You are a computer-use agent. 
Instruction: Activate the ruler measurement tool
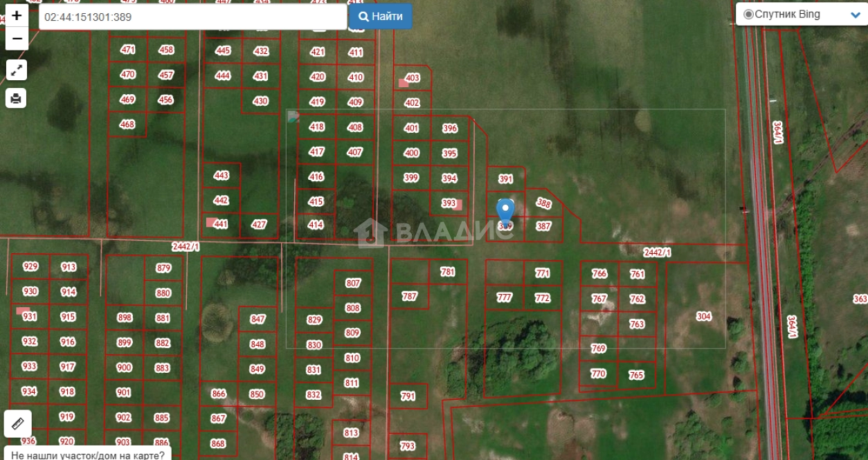[17, 423]
